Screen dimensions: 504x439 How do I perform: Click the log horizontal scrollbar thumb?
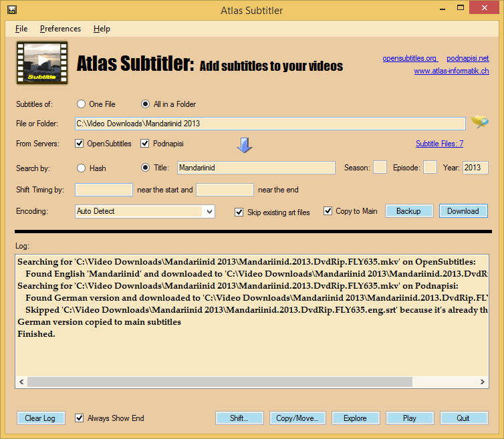coord(220,382)
